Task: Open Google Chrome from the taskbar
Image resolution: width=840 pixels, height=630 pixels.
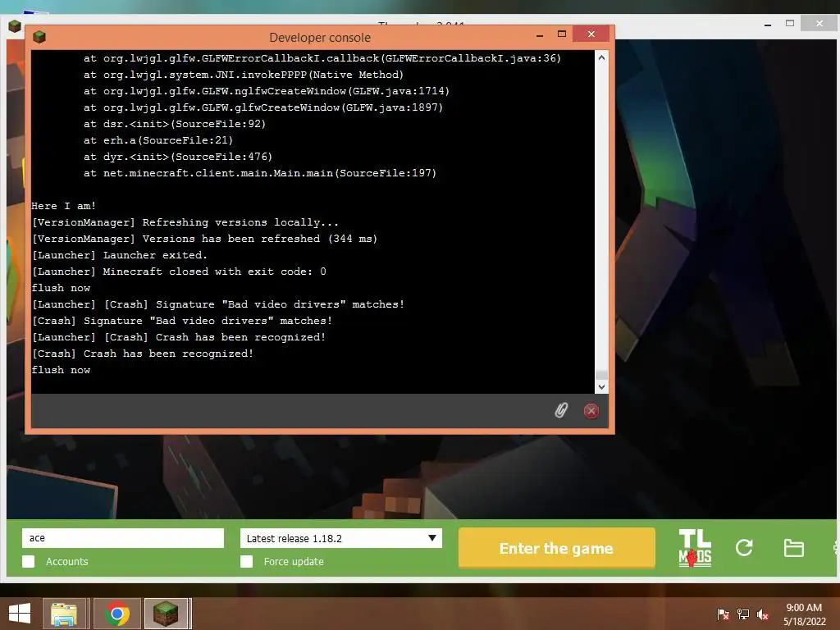Action: pos(117,614)
